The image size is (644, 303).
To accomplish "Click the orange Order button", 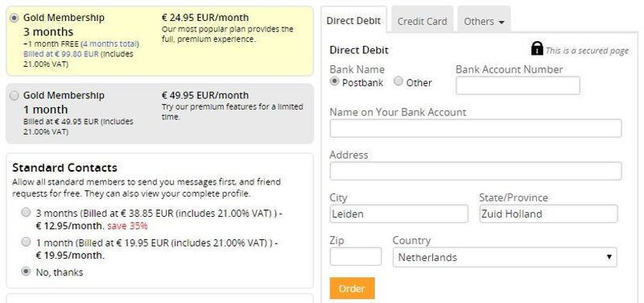I will [x=352, y=288].
